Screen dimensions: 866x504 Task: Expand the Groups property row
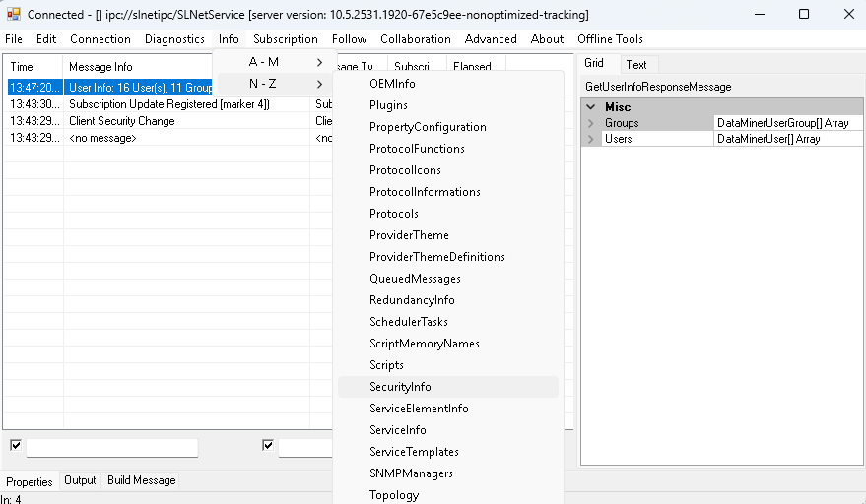(591, 123)
